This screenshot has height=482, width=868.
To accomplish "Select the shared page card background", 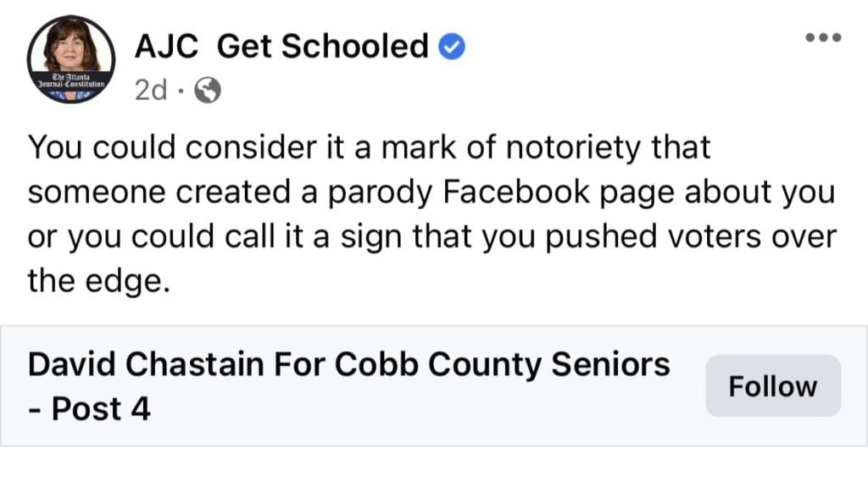I will [x=434, y=385].
